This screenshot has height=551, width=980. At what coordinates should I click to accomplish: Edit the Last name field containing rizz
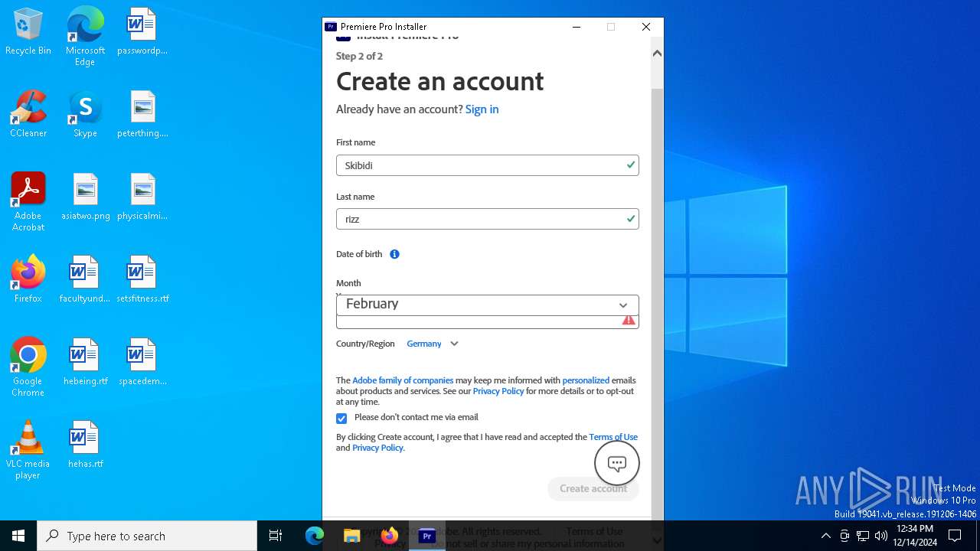click(x=487, y=219)
